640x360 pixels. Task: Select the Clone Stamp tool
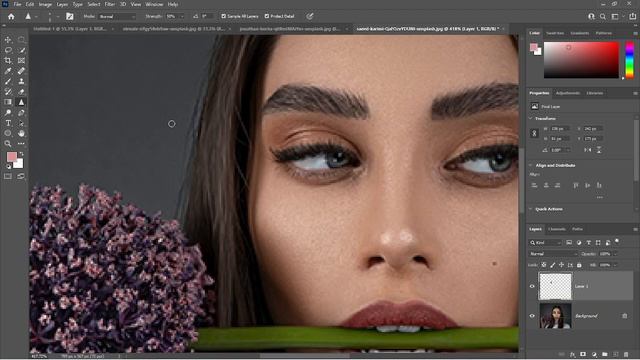(21, 81)
